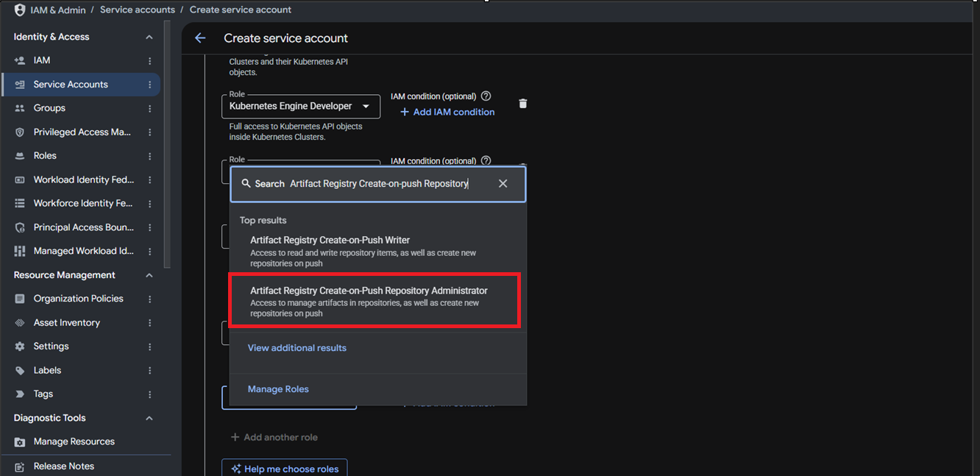This screenshot has width=980, height=476.
Task: Click the Groups people icon
Action: click(20, 108)
